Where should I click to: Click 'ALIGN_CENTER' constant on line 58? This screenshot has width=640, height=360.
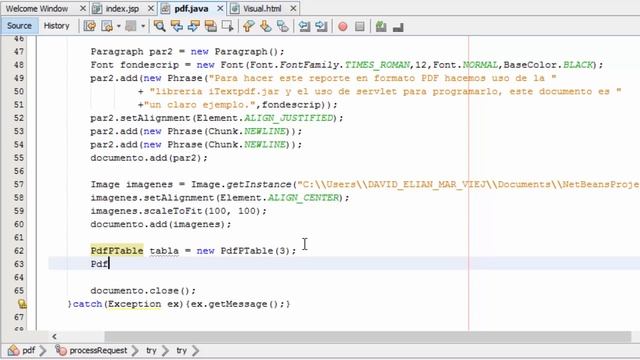click(303, 198)
